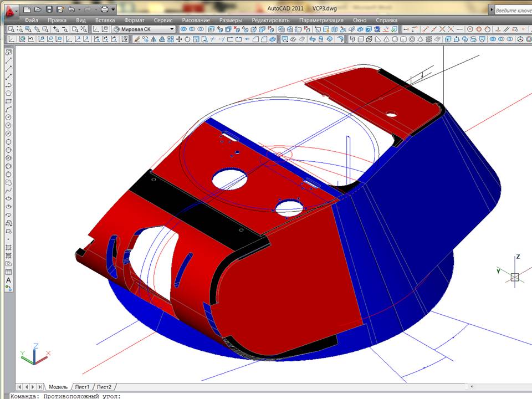Open the Справка menu
This screenshot has height=399, width=532.
386,21
